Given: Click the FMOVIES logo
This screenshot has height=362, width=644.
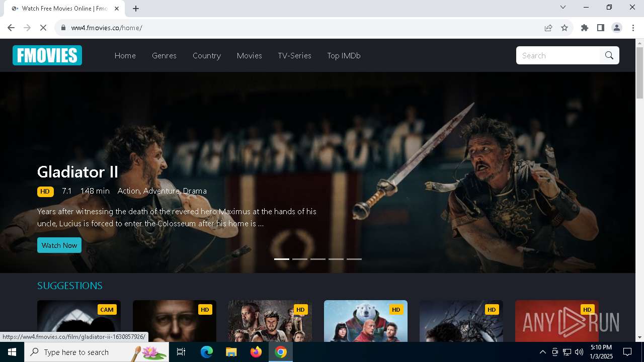Looking at the screenshot, I should 47,55.
